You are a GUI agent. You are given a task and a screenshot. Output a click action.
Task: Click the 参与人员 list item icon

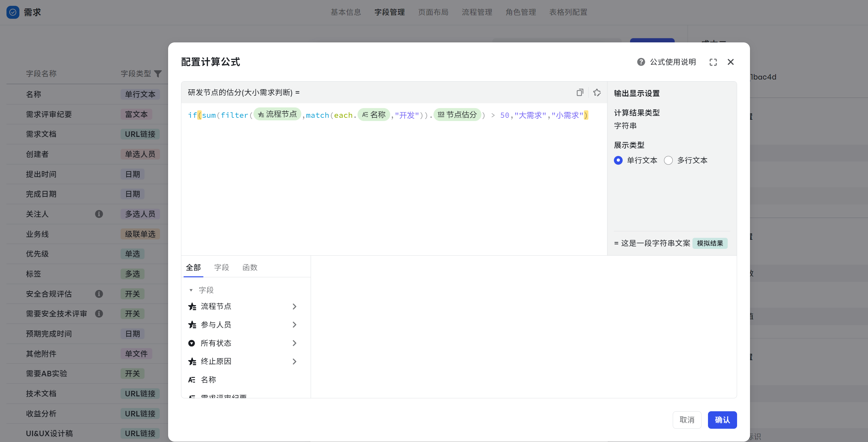click(192, 325)
